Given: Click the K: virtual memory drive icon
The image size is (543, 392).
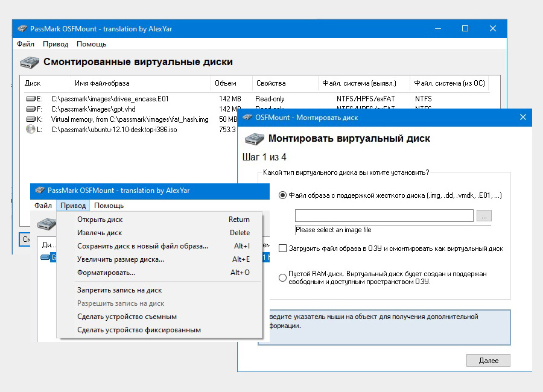Looking at the screenshot, I should tap(31, 119).
